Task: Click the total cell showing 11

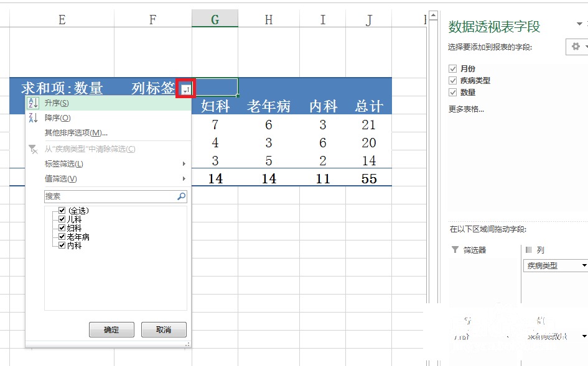Action: pos(322,178)
